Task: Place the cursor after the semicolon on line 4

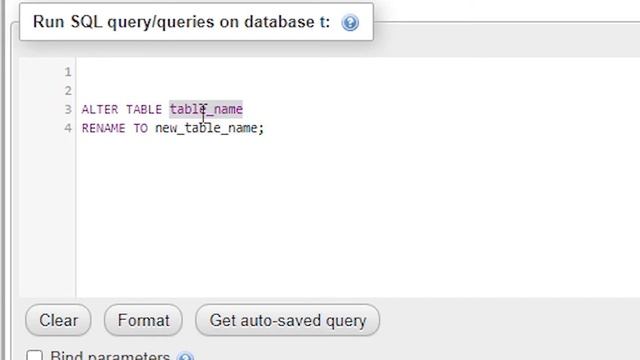Action: 266,128
